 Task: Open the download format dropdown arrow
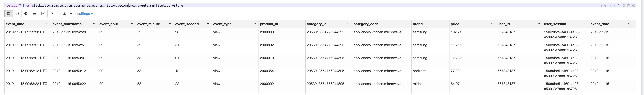(71, 14)
